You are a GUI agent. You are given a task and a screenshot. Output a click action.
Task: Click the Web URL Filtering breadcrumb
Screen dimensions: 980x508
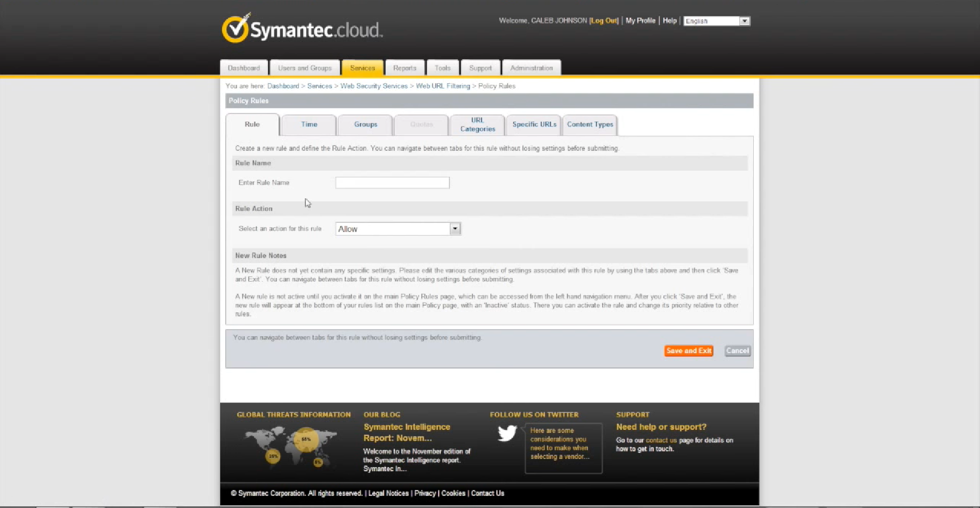[x=443, y=86]
